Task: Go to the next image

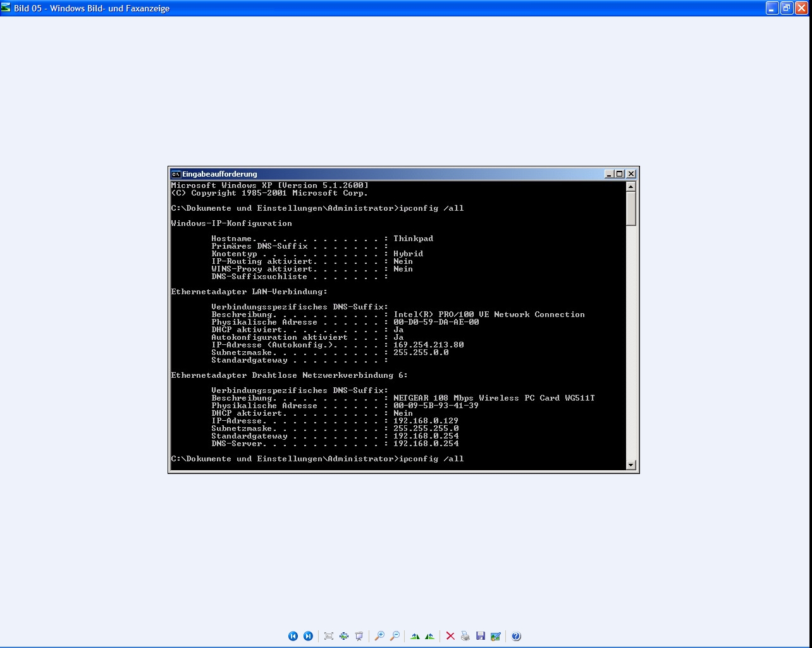Action: [x=308, y=636]
